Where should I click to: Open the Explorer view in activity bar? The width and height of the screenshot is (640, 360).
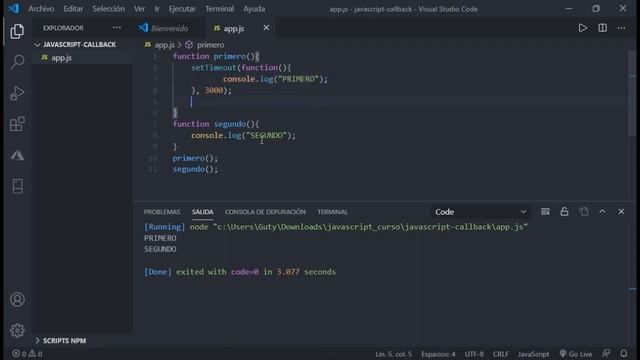click(17, 31)
